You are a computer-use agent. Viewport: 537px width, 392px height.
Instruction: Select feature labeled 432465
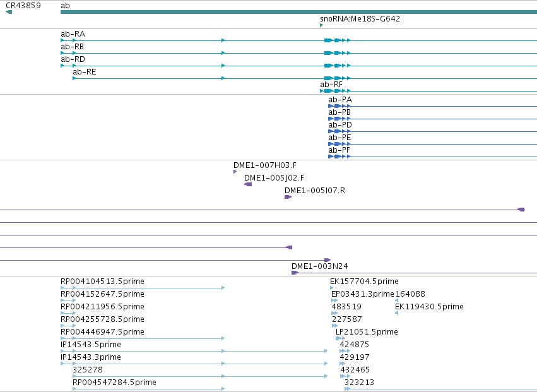(x=355, y=370)
